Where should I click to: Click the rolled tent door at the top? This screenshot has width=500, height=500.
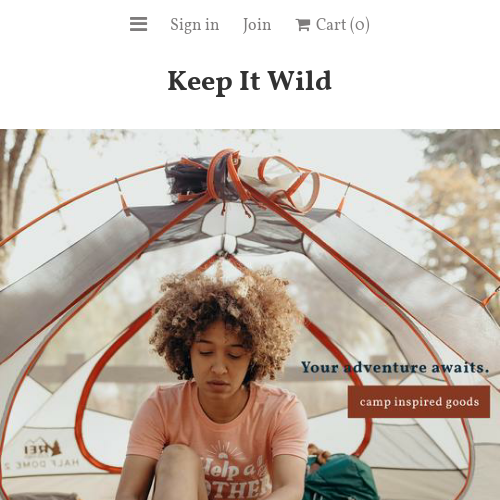[240, 180]
